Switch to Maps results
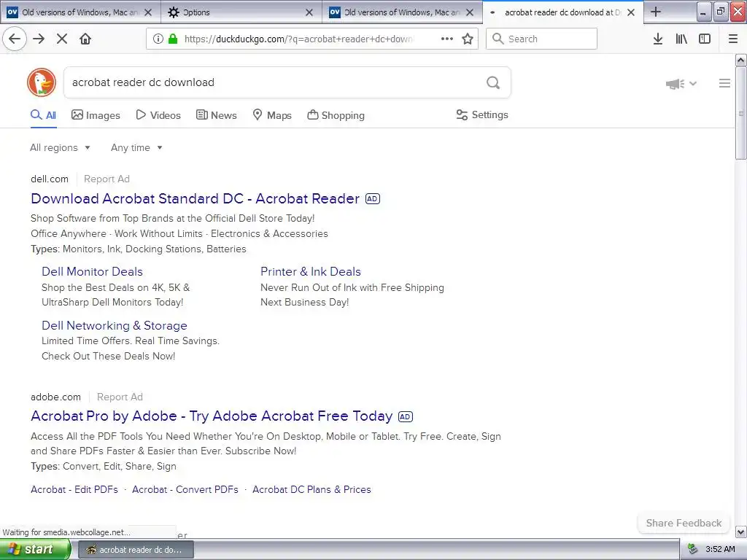The height and width of the screenshot is (560, 747). pyautogui.click(x=272, y=115)
